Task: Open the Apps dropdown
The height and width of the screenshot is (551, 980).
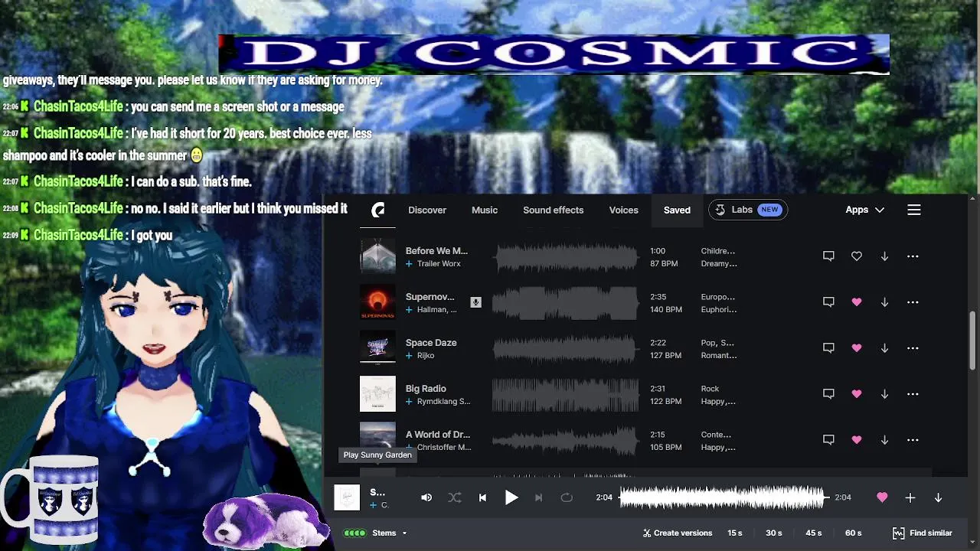Action: (864, 210)
